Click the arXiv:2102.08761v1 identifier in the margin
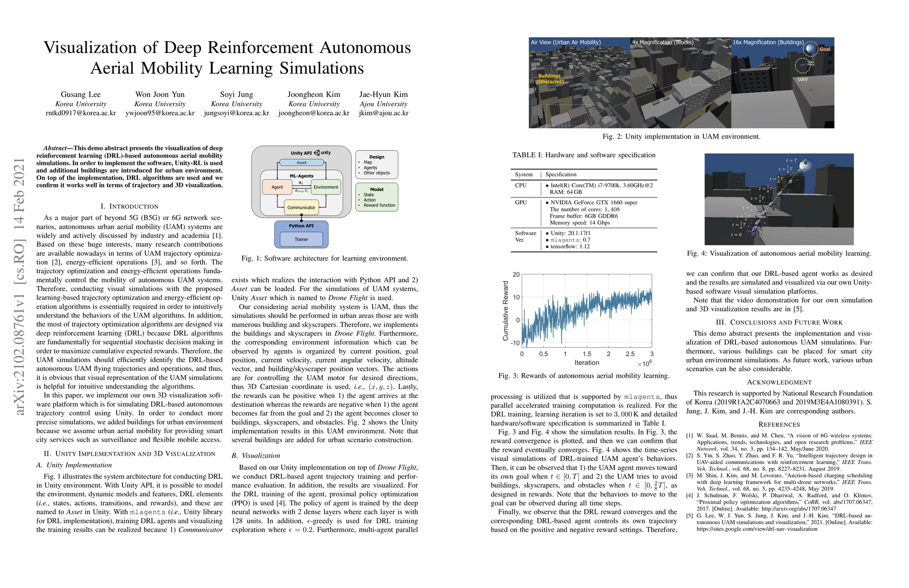The image size is (909, 588). [20, 287]
